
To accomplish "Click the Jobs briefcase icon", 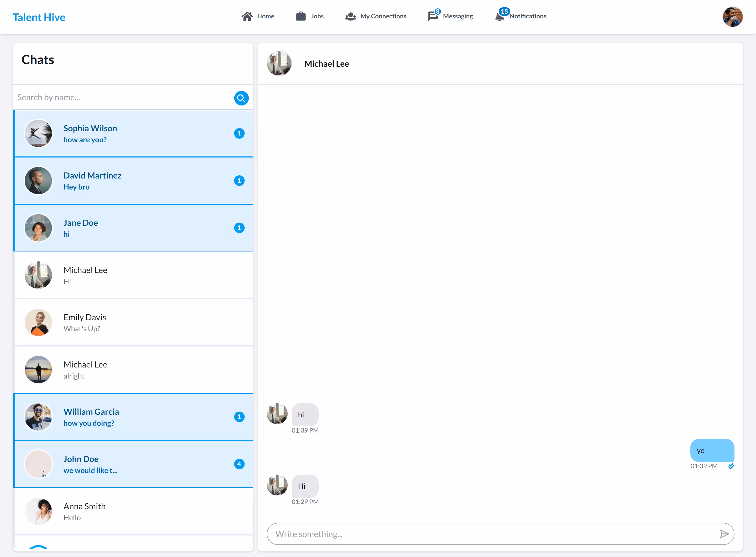I will (301, 16).
